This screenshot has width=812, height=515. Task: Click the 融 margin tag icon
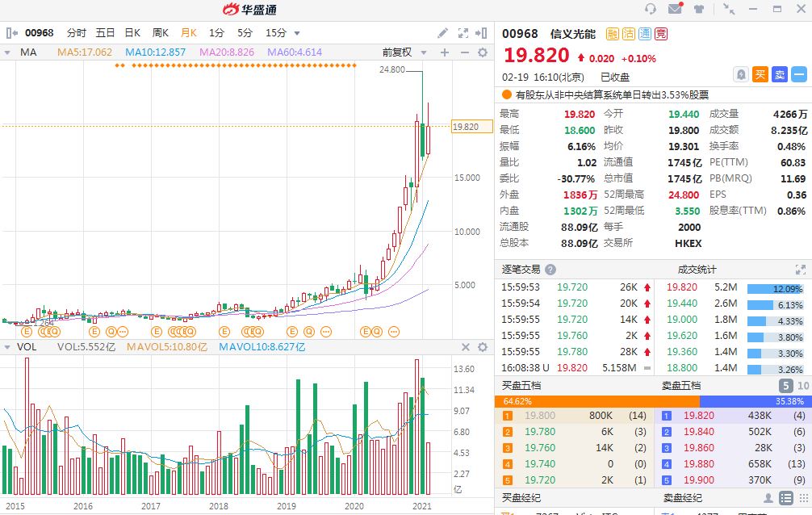[613, 34]
